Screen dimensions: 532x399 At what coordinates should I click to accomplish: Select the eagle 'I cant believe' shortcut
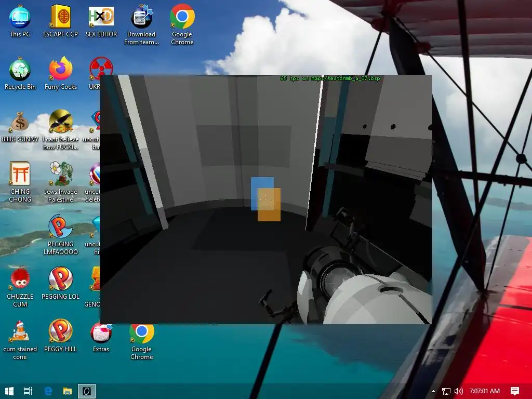(x=60, y=130)
